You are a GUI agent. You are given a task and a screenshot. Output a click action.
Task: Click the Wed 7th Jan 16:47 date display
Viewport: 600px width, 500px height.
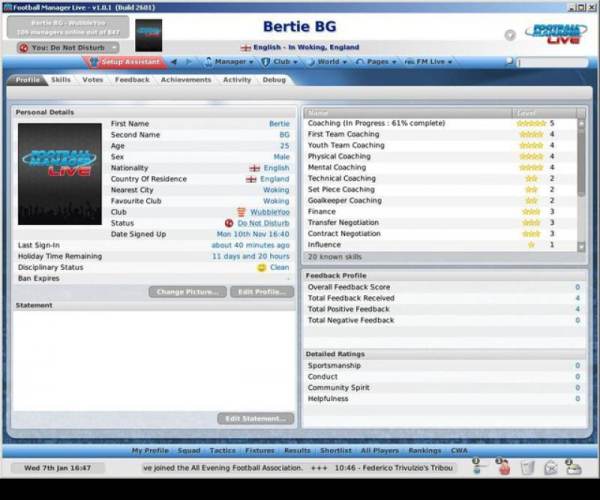click(57, 468)
